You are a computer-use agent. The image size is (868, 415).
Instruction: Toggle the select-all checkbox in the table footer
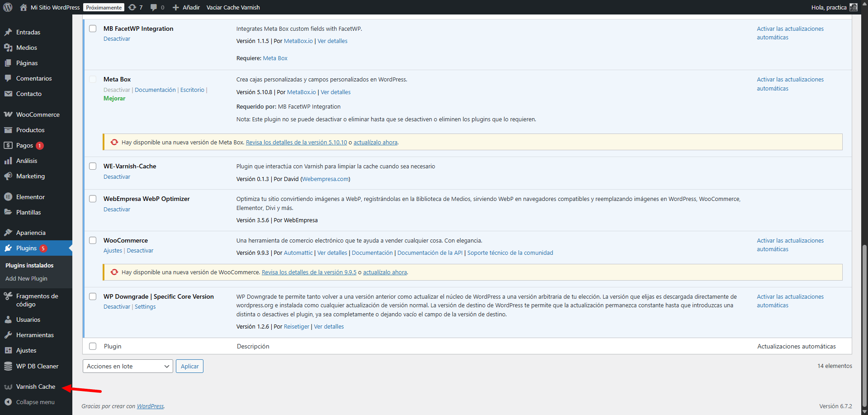[x=93, y=346]
